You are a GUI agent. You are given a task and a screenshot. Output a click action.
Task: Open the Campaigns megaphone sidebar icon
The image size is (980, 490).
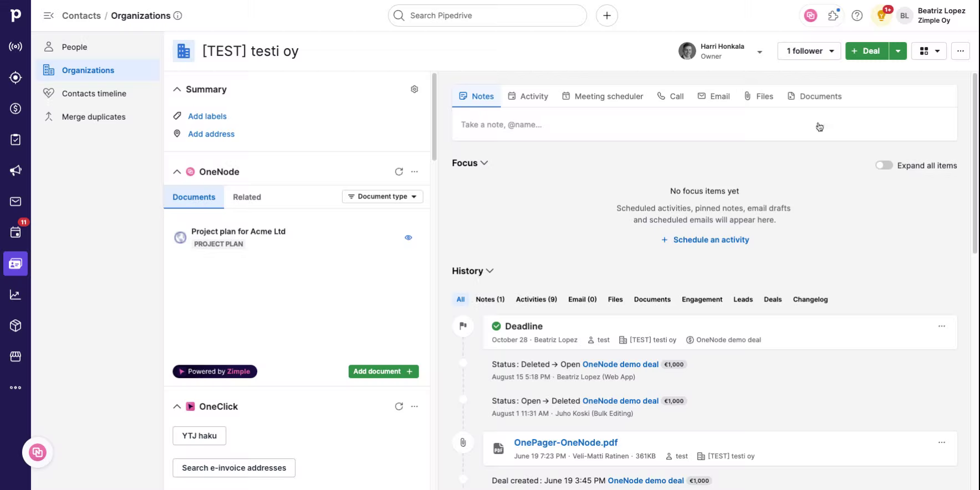coord(16,171)
